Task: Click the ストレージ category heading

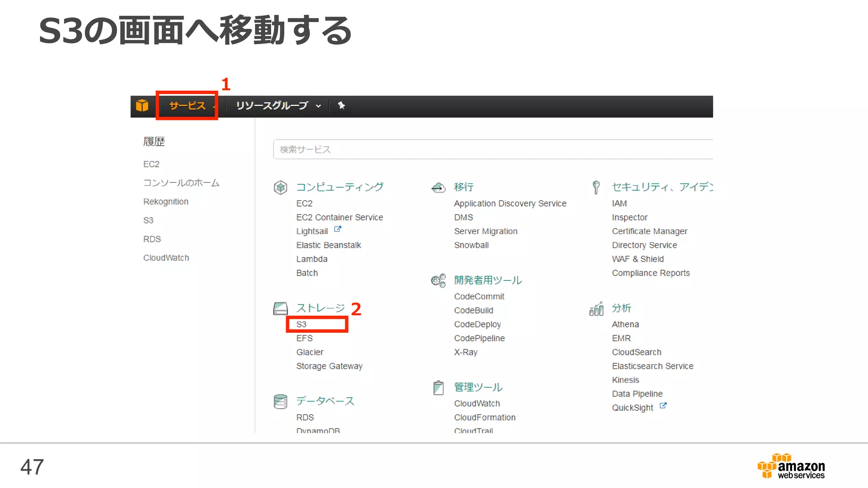Action: click(321, 308)
